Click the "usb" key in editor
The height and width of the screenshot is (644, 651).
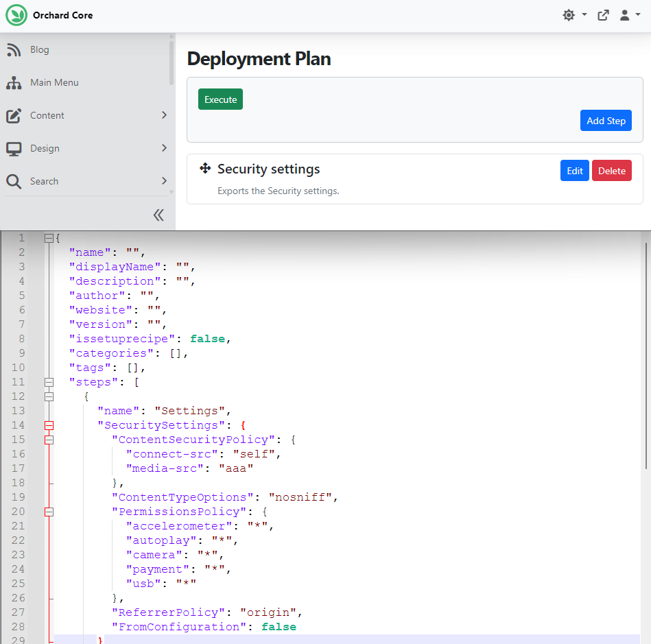(143, 584)
